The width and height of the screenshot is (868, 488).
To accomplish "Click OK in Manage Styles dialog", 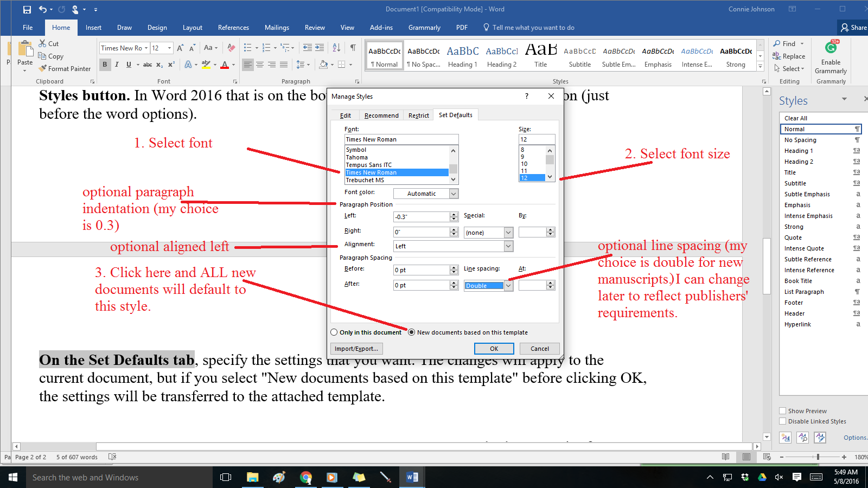I will [x=494, y=349].
